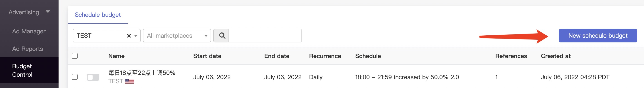
Task: Open the 每日18点至22点上调50% schedule name
Action: 142,73
